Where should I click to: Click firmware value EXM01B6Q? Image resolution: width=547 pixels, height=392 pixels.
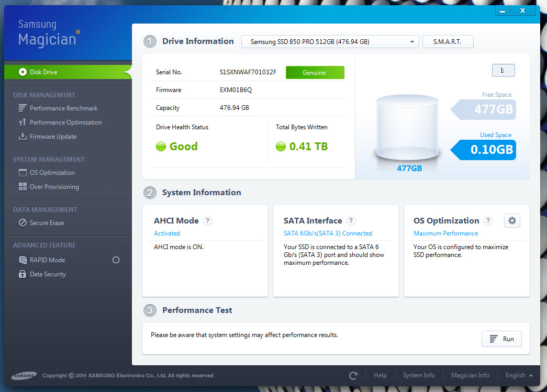[236, 90]
